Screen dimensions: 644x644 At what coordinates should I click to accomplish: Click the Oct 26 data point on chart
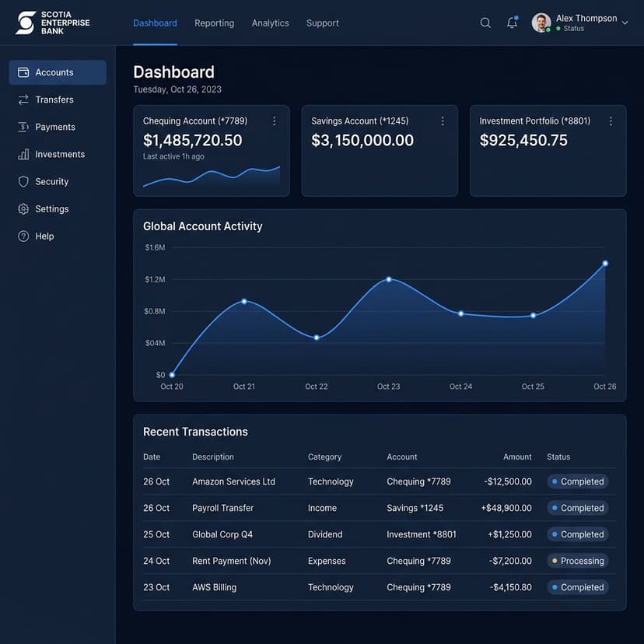coord(605,263)
